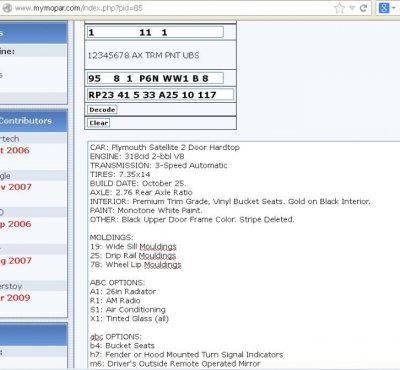Click globe site icon in address bar
Viewport: 400px width, 370px height.
click(6, 8)
